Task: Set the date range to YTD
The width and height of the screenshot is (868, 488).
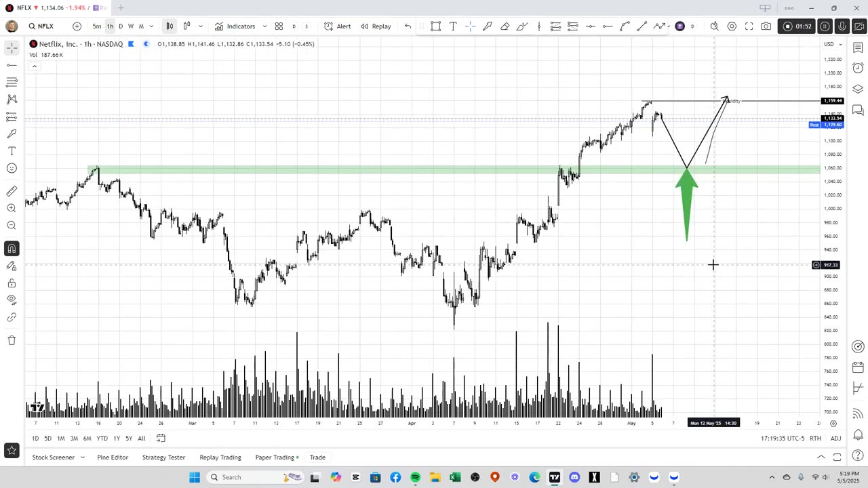Action: (x=102, y=439)
